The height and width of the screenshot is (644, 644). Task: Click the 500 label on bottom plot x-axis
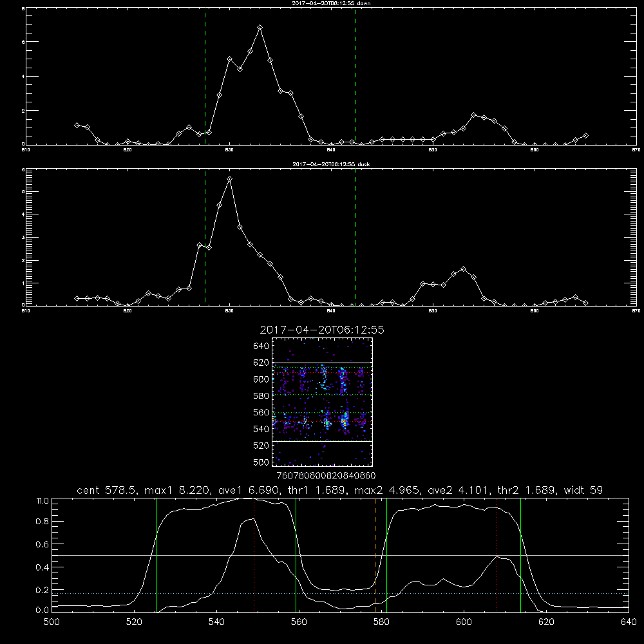[52, 621]
